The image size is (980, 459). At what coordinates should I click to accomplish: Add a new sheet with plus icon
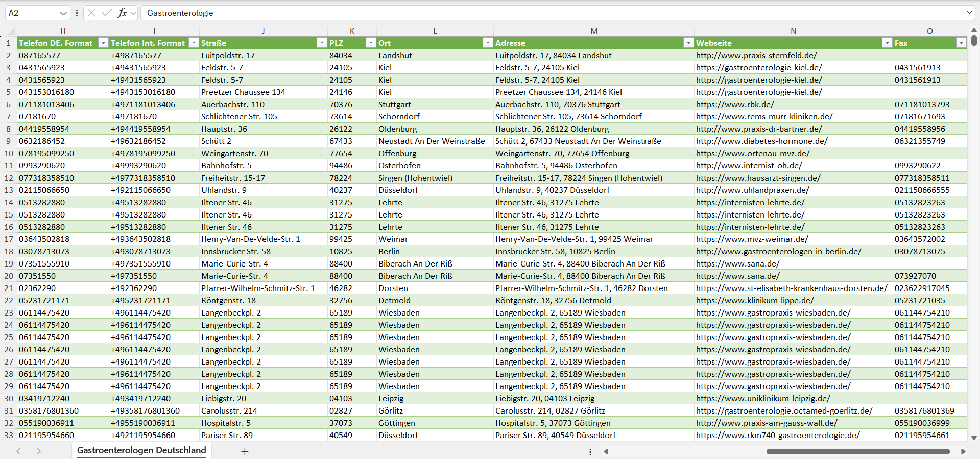[x=245, y=451]
